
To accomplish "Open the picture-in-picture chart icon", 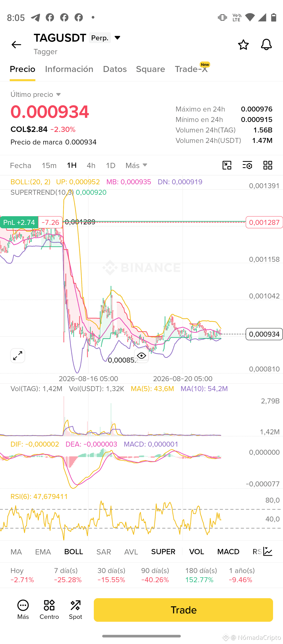I will (227, 165).
